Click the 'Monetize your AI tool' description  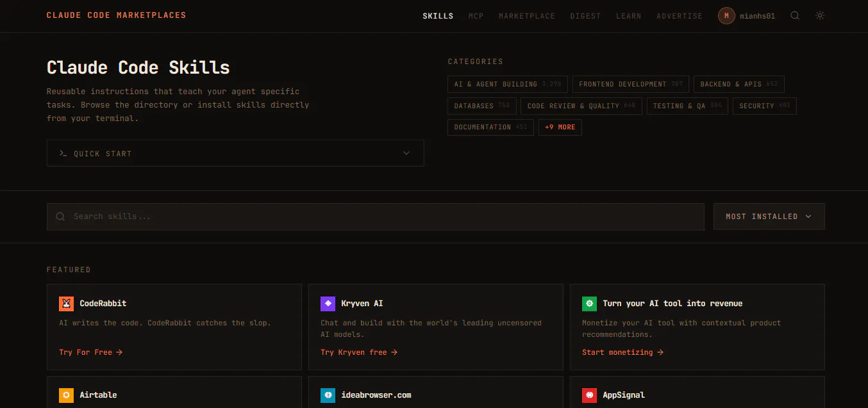click(x=681, y=329)
